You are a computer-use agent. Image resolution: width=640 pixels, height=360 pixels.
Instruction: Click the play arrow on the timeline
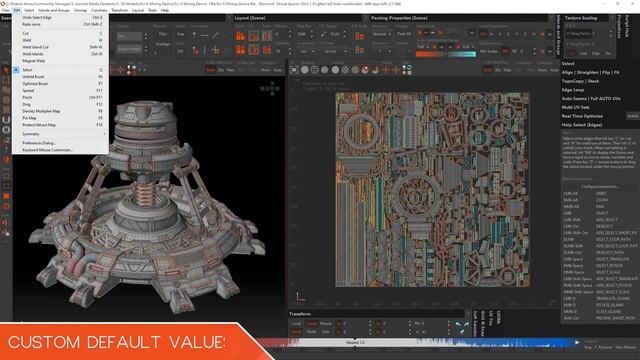[577, 342]
